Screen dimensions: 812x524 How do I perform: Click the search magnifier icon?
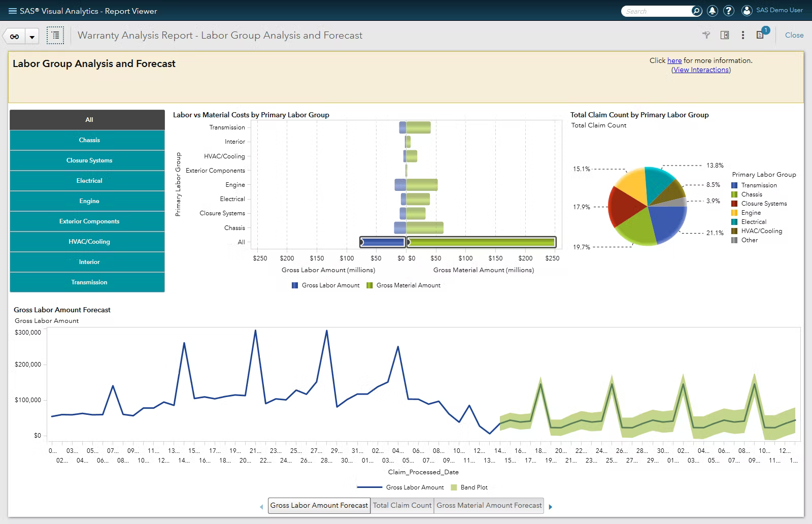696,11
